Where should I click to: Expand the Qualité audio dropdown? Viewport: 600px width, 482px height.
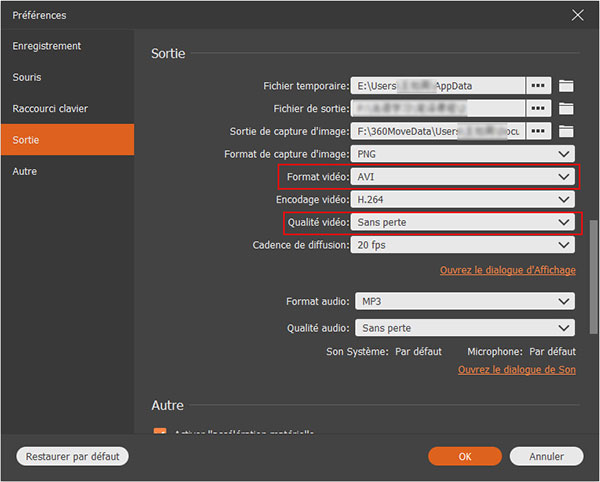point(465,328)
